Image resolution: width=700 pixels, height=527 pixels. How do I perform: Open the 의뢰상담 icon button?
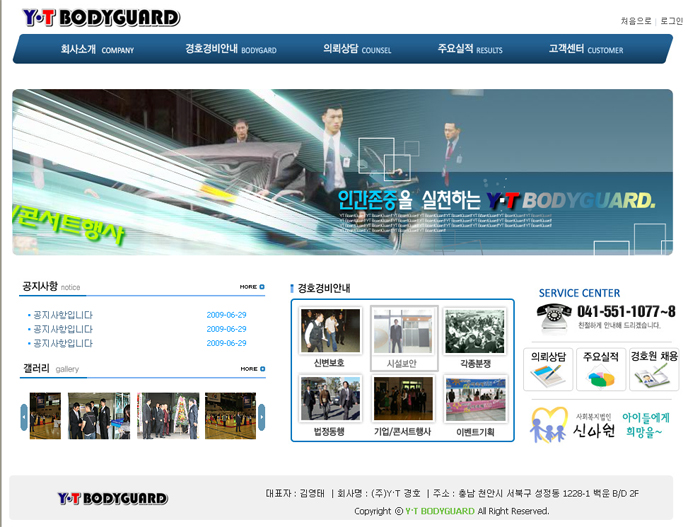point(548,369)
